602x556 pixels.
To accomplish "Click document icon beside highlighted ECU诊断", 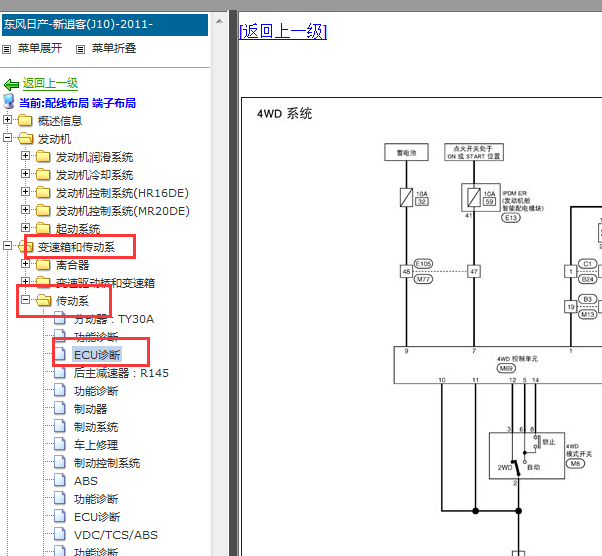I will click(x=60, y=354).
